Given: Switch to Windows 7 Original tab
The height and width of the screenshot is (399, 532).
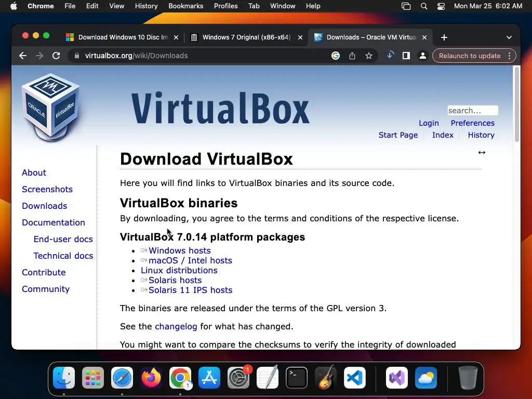Looking at the screenshot, I should point(245,37).
